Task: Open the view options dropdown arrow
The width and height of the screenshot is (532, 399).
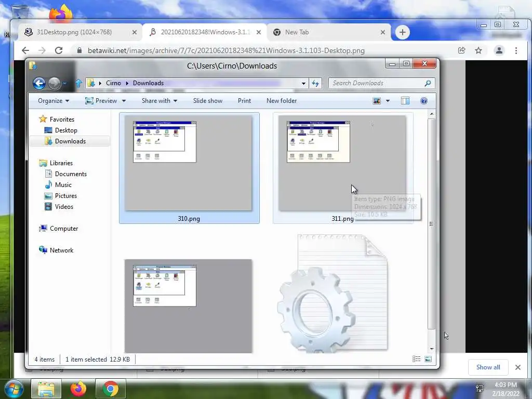Action: [388, 101]
